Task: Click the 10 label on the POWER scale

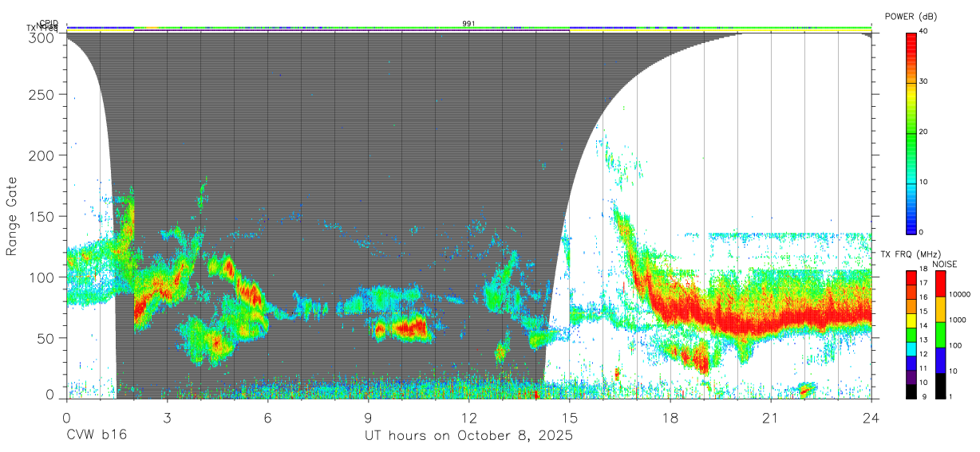Action: click(924, 183)
